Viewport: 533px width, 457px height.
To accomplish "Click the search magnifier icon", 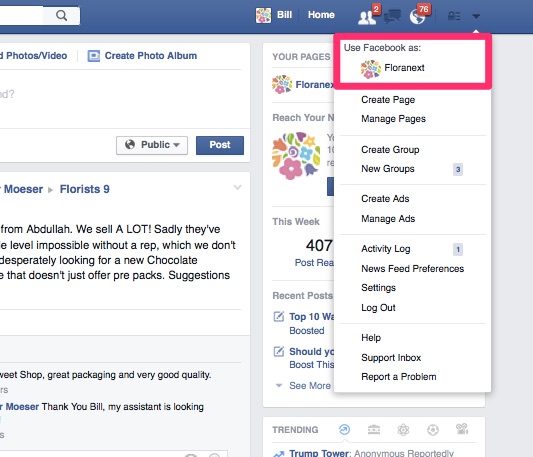I will pyautogui.click(x=62, y=15).
